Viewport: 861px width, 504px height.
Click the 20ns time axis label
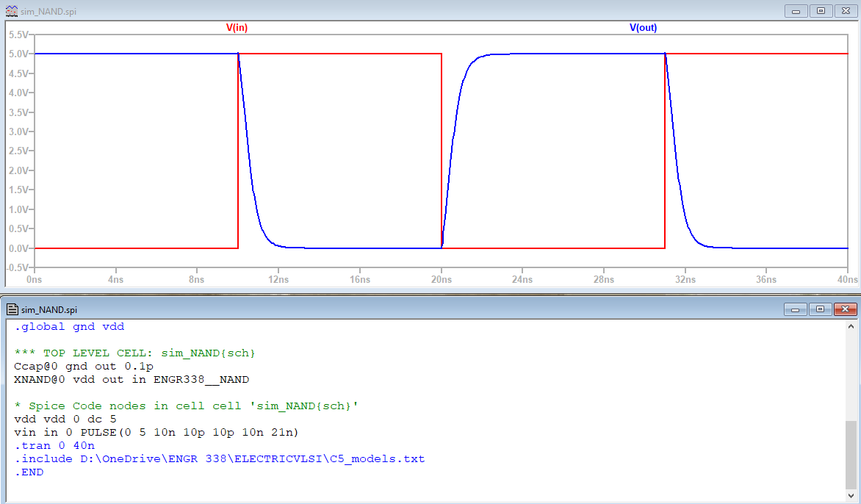(x=442, y=279)
